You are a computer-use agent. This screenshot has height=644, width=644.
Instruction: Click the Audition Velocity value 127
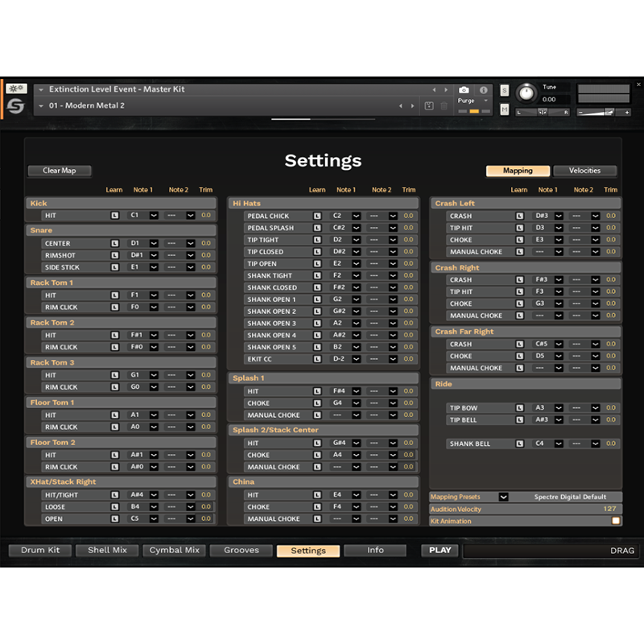click(609, 509)
